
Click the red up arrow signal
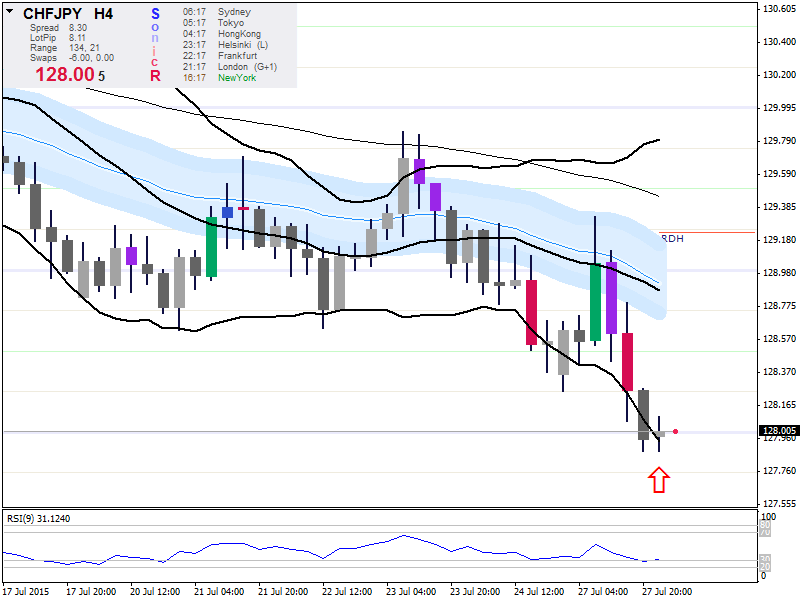659,481
